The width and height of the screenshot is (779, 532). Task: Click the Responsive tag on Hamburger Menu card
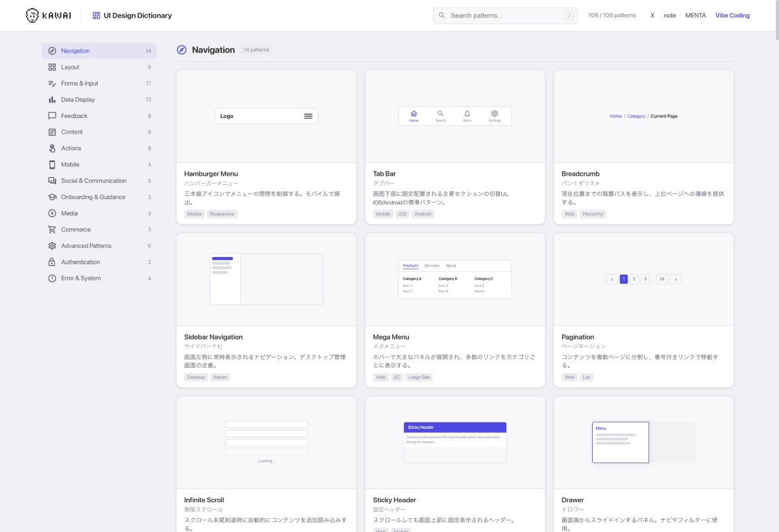(x=222, y=214)
